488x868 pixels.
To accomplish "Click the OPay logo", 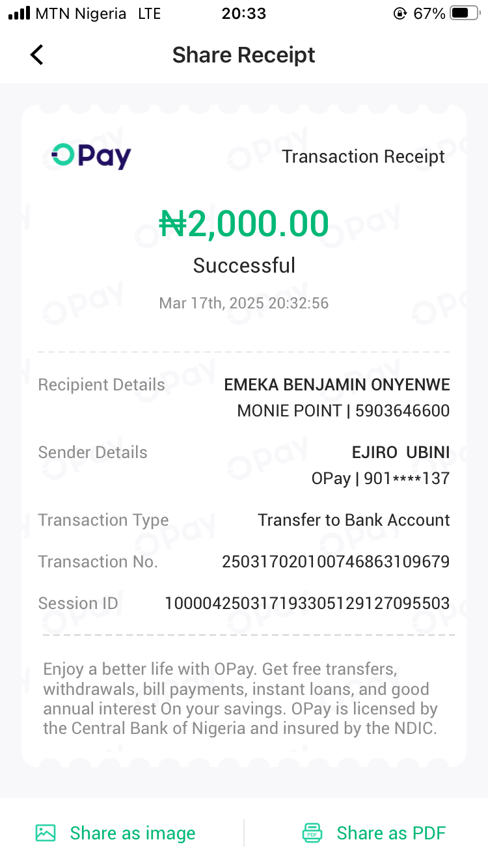I will coord(92,156).
